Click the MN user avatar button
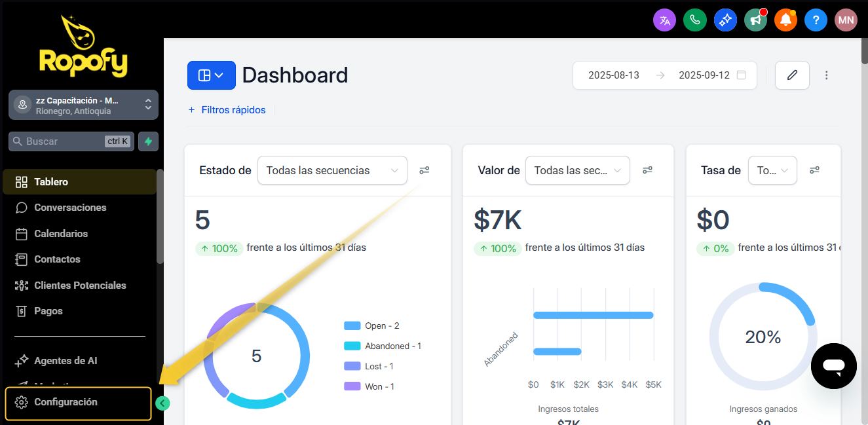The image size is (868, 425). [x=846, y=20]
